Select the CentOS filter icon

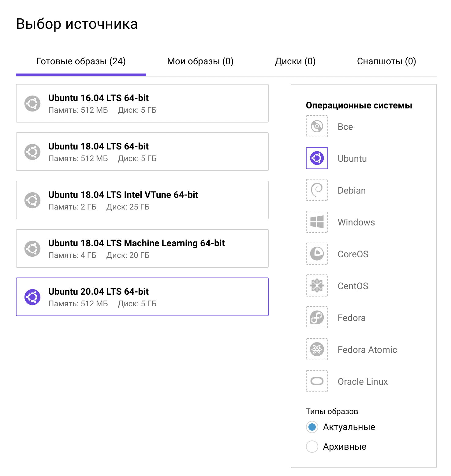(317, 285)
